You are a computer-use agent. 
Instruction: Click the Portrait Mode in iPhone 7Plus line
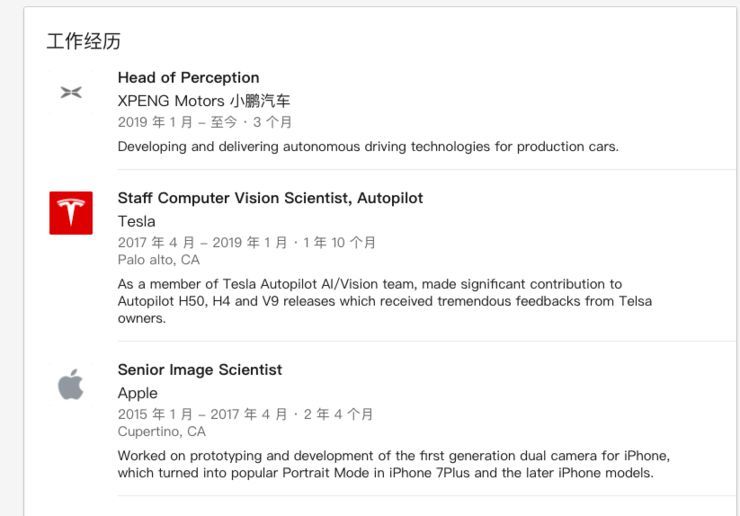tap(385, 473)
